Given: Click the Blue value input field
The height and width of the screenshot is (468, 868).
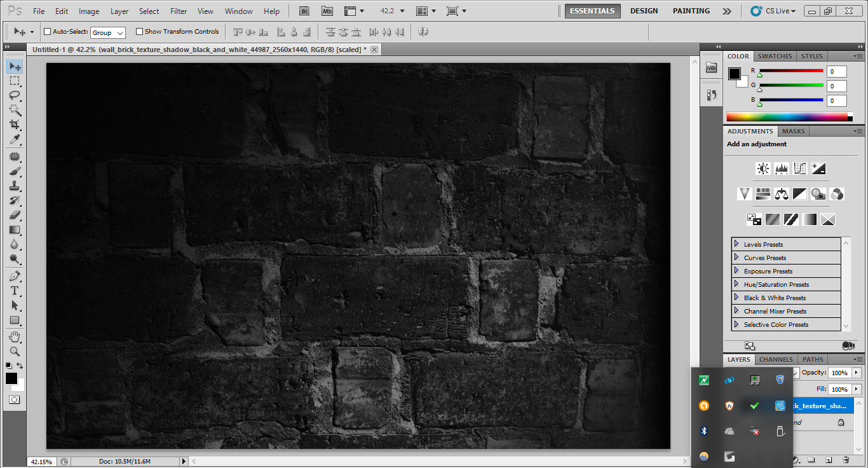Looking at the screenshot, I should click(x=837, y=100).
